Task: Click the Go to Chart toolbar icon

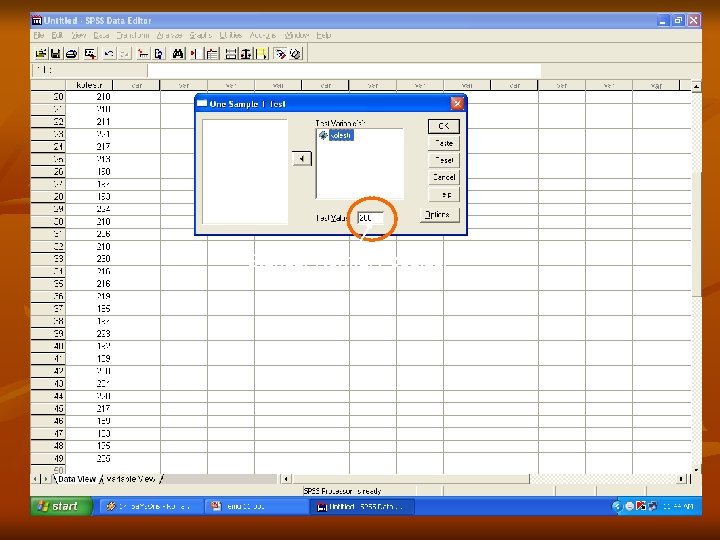Action: tap(143, 54)
